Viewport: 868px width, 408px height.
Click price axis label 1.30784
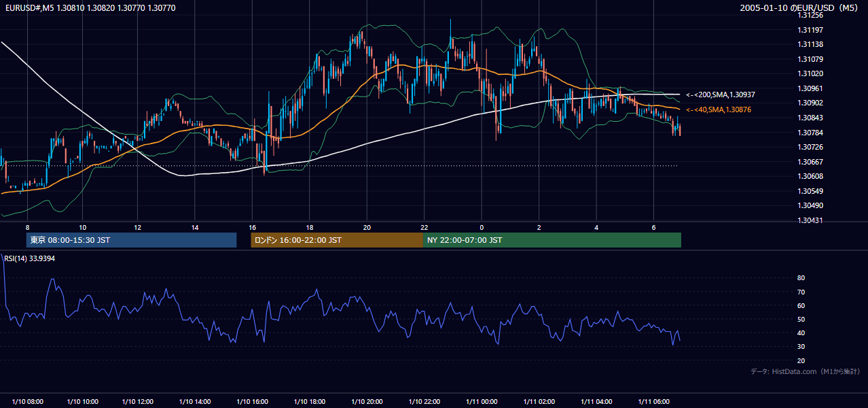pyautogui.click(x=810, y=133)
